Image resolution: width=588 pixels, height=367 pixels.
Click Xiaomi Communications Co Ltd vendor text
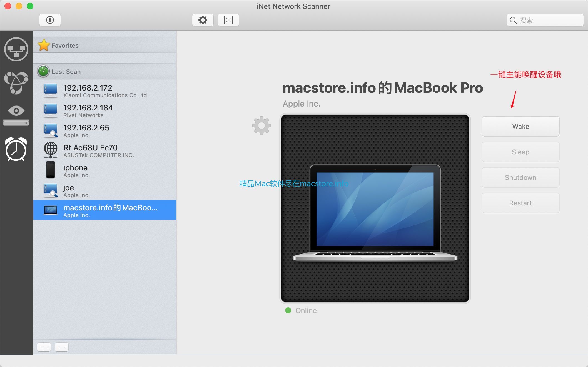coord(105,95)
